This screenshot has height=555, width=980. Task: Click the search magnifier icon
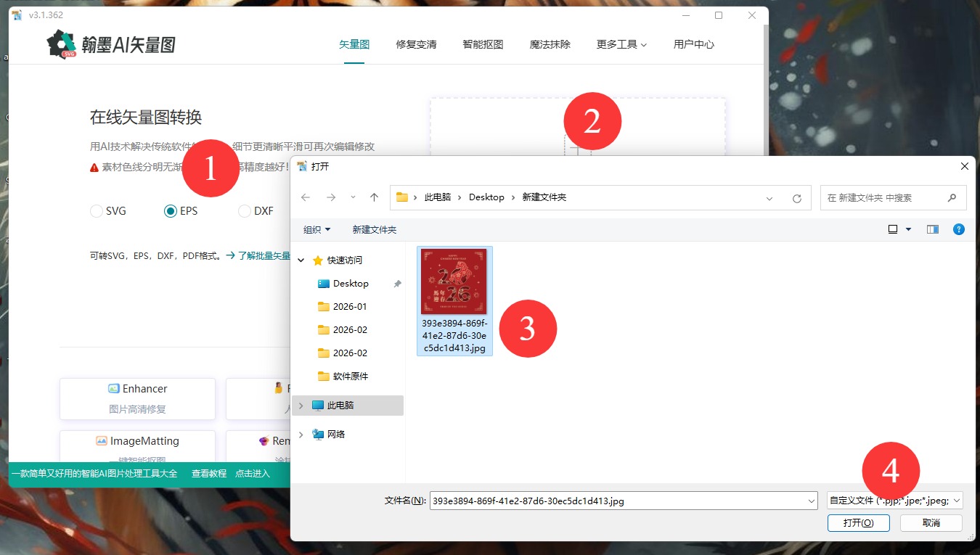click(x=952, y=197)
